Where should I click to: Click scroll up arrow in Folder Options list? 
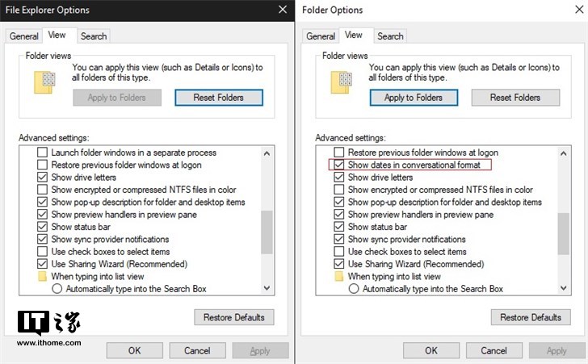point(563,153)
